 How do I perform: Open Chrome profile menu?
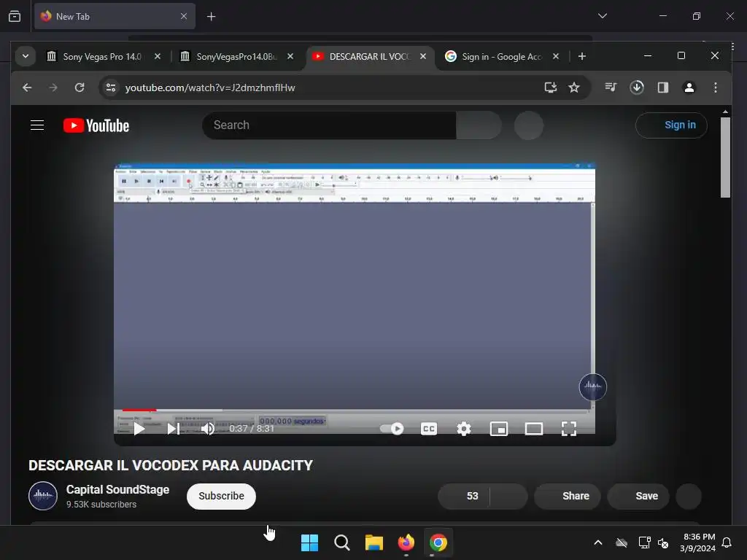[x=689, y=87]
